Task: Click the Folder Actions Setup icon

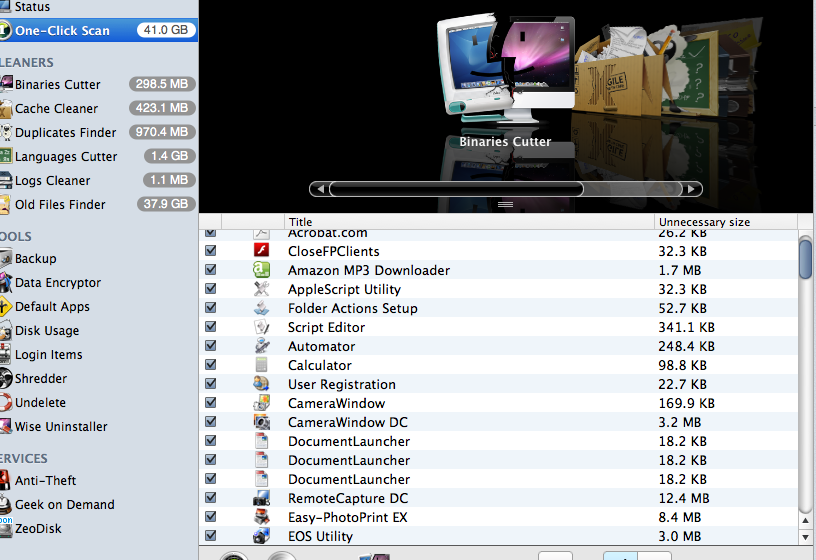Action: click(x=261, y=308)
